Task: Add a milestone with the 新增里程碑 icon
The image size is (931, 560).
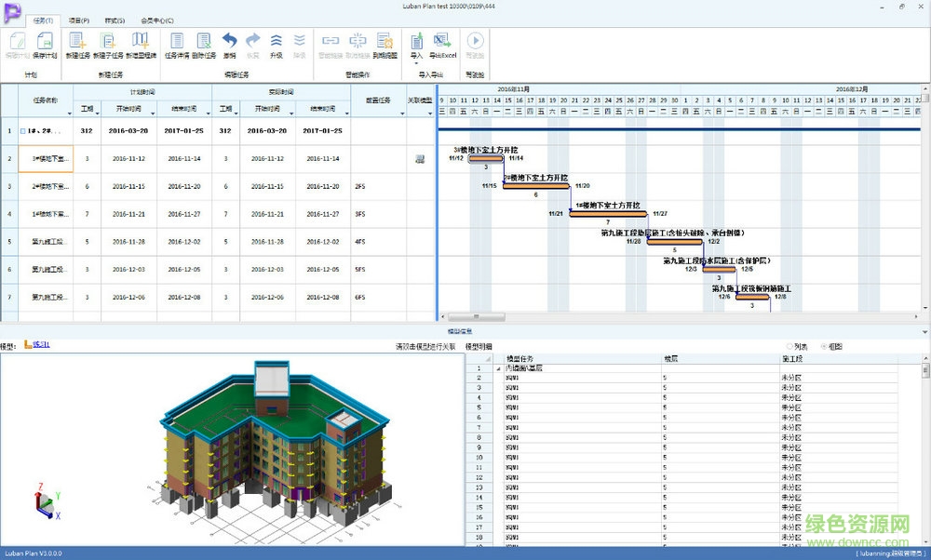Action: [x=141, y=42]
